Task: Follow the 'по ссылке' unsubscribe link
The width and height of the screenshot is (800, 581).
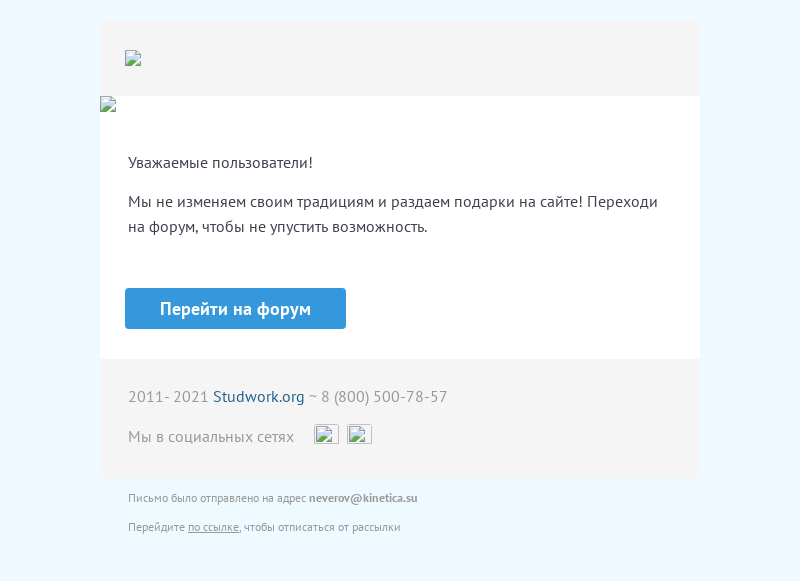Action: pyautogui.click(x=213, y=527)
